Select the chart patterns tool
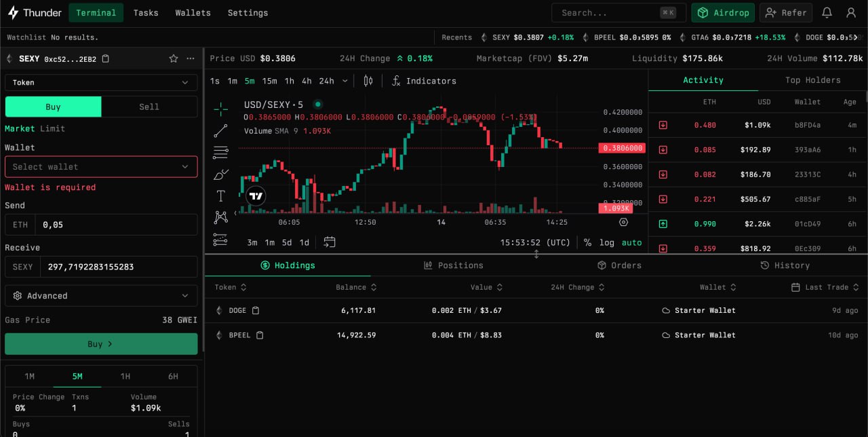 tap(220, 217)
